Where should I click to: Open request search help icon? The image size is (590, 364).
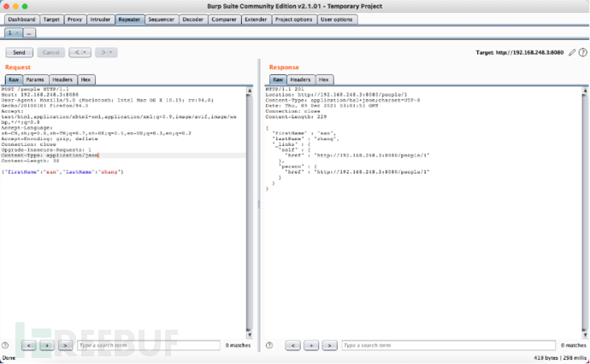click(x=5, y=345)
